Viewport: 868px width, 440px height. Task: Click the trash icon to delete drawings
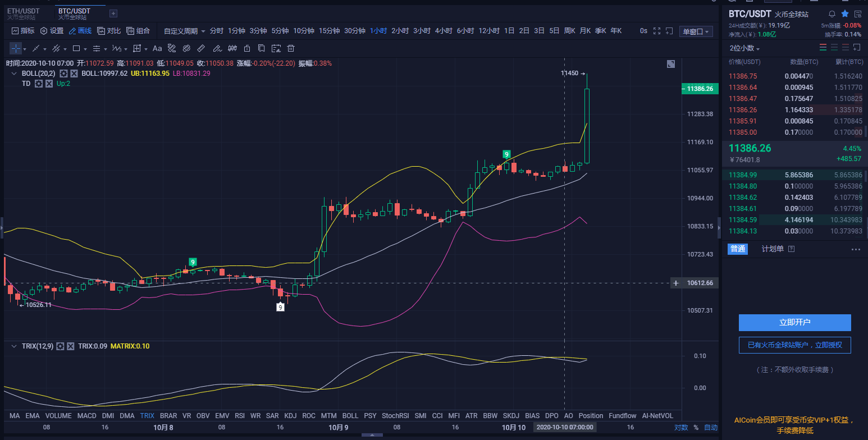click(291, 48)
